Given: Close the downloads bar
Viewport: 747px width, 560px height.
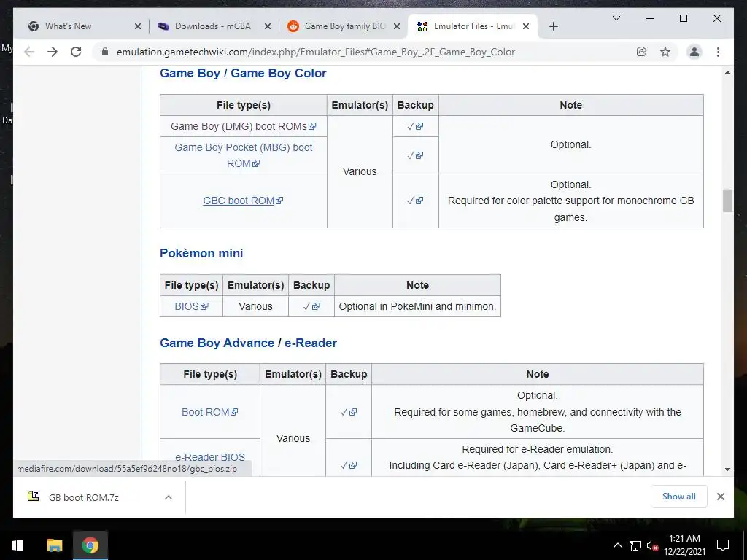Looking at the screenshot, I should (x=720, y=497).
